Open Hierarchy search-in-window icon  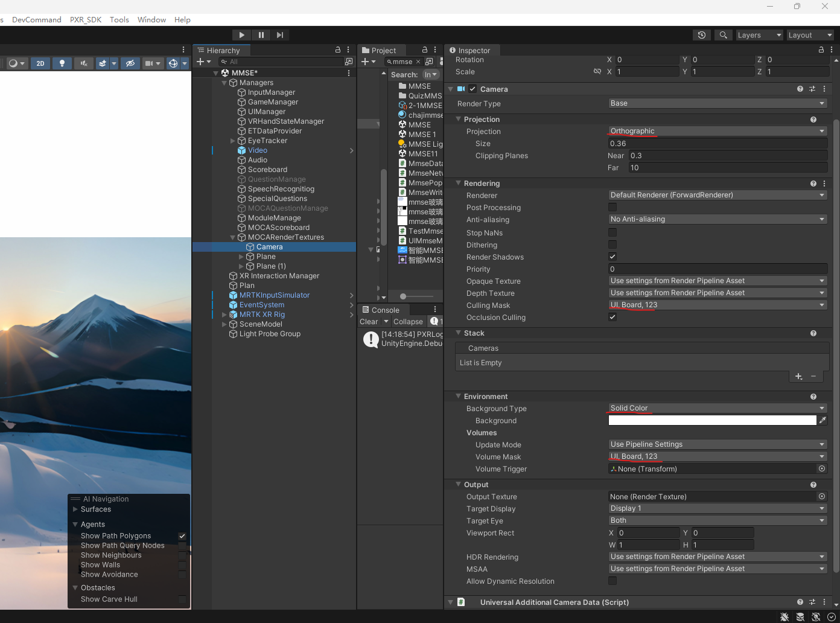(349, 62)
